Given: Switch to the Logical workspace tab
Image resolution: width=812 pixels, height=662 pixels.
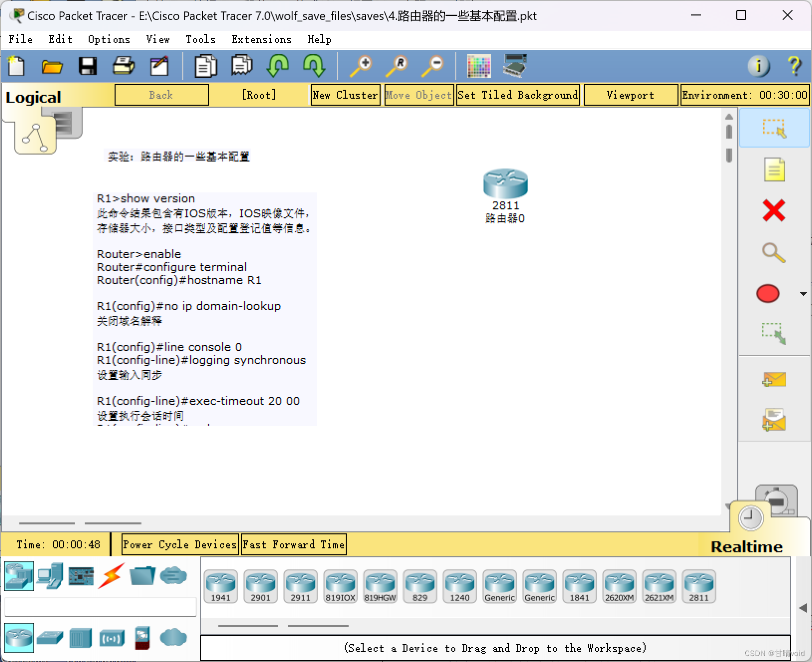Looking at the screenshot, I should (33, 97).
